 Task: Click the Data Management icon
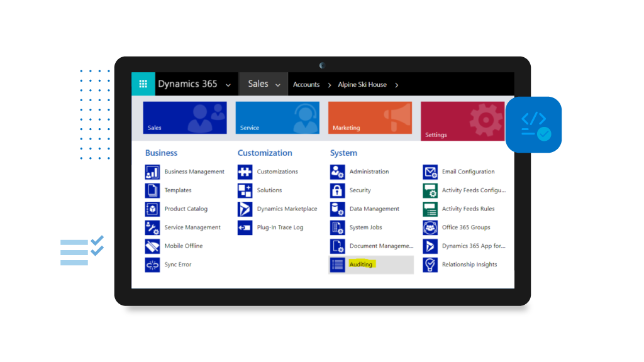point(338,209)
